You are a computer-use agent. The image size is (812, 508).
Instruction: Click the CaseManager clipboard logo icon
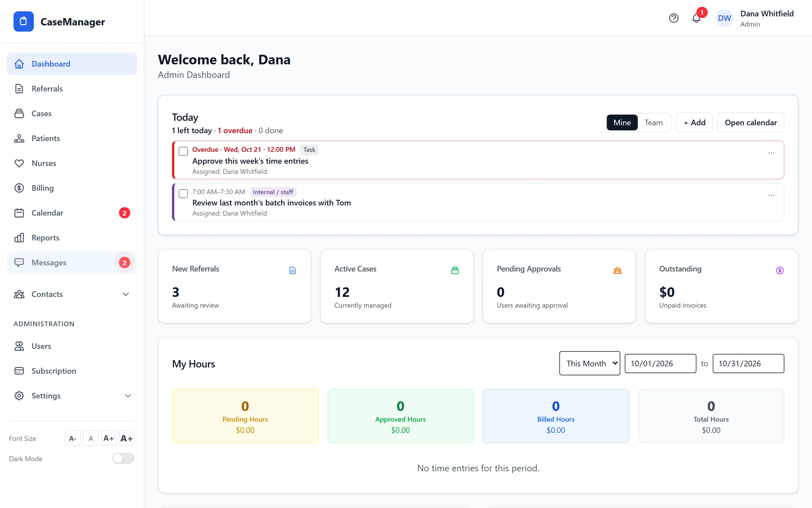pos(23,21)
